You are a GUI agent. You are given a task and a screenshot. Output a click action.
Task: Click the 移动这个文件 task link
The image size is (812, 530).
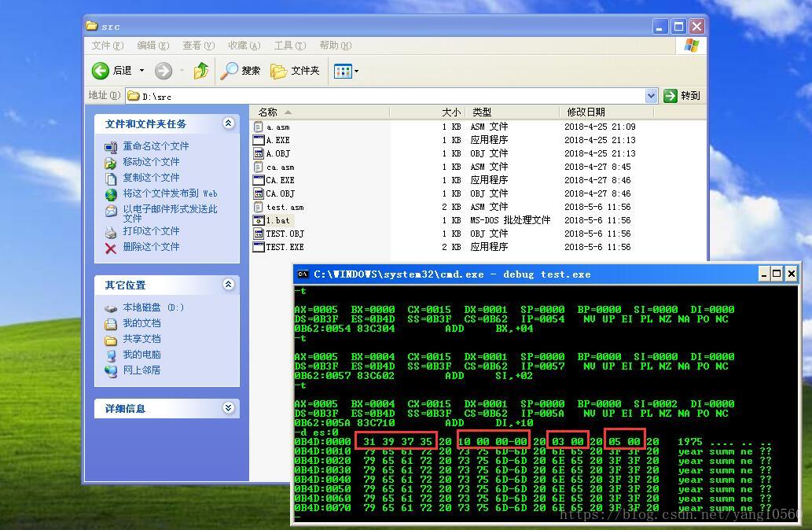click(151, 162)
